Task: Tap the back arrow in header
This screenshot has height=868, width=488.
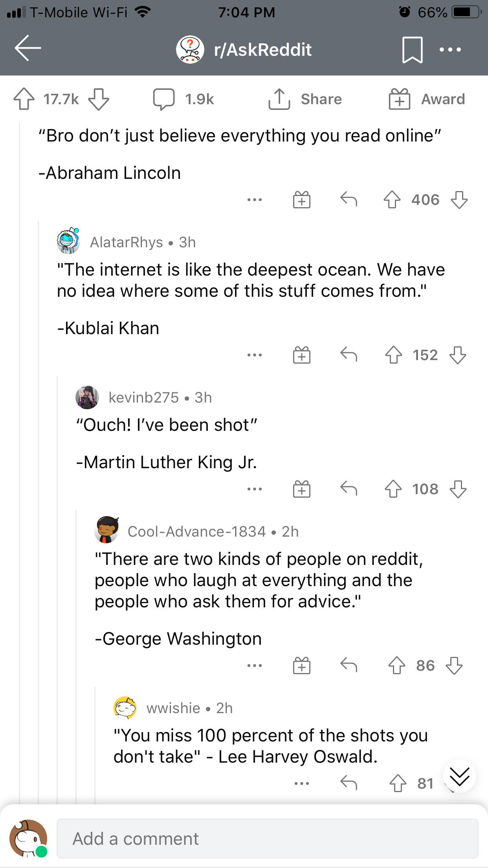Action: coord(28,48)
